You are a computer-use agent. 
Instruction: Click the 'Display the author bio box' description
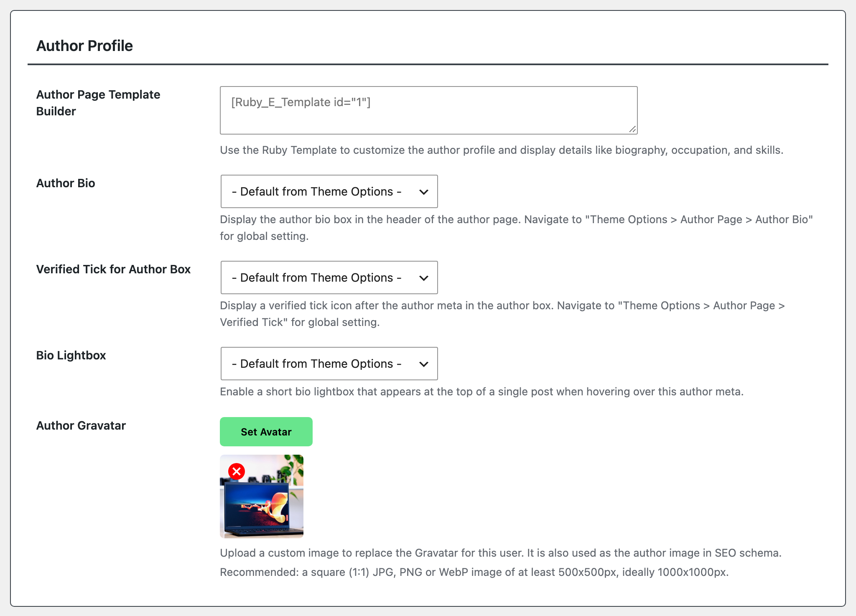[x=517, y=228]
